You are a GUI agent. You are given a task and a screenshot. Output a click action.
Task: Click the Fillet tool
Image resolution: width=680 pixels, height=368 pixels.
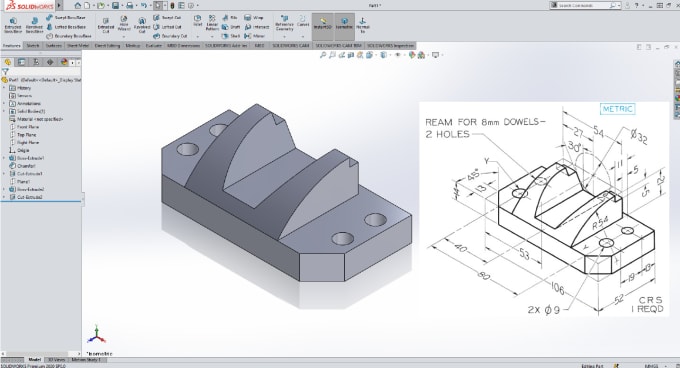pyautogui.click(x=197, y=21)
